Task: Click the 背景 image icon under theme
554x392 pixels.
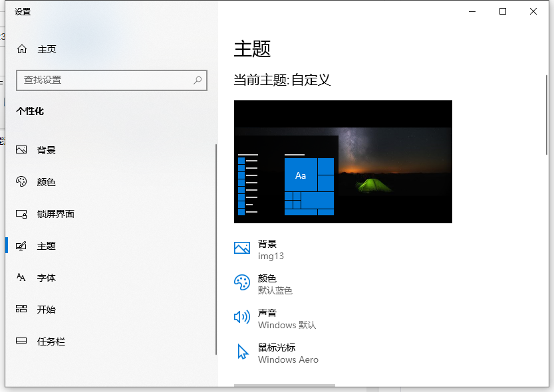Action: pyautogui.click(x=241, y=248)
